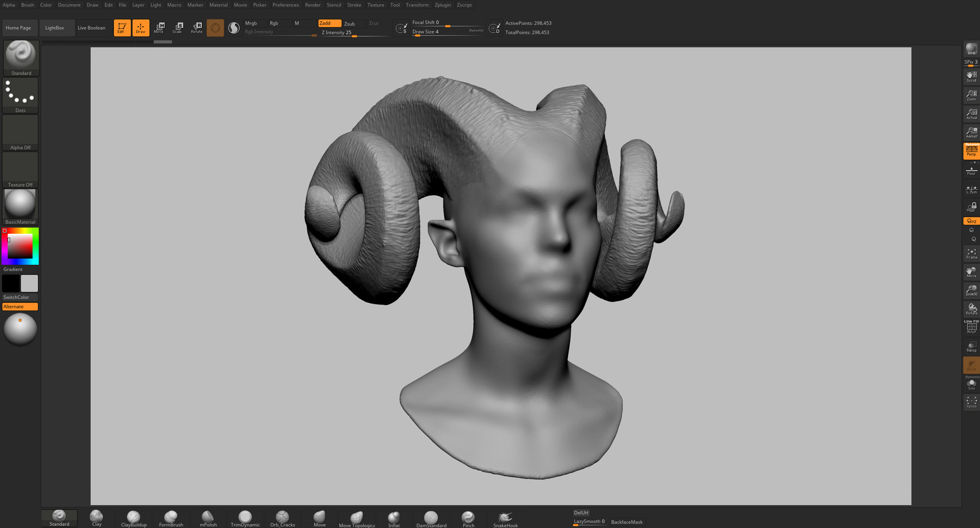Choose the SnakeHook brush
Viewport: 980px width, 528px height.
(x=505, y=518)
